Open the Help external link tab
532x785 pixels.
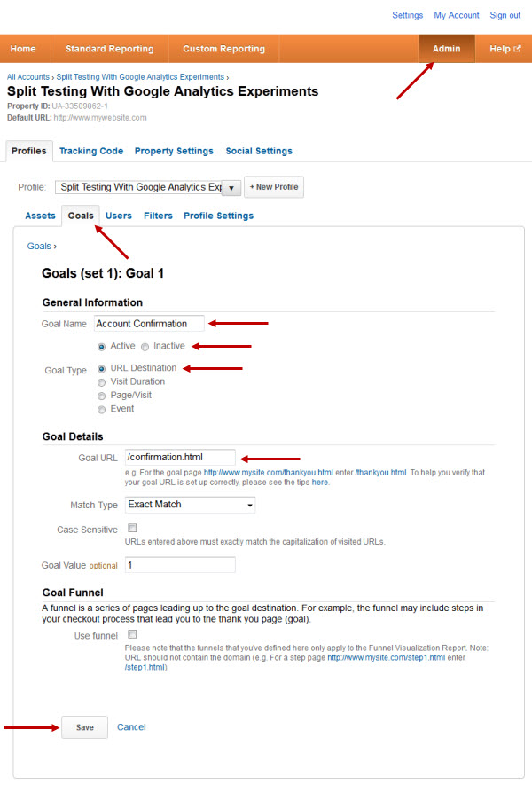(505, 49)
